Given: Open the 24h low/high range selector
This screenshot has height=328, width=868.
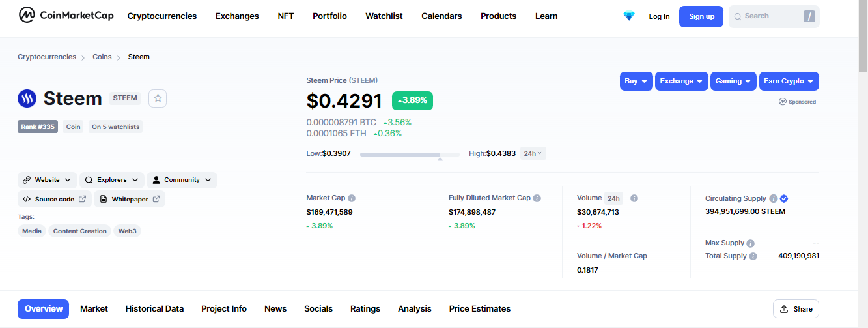Looking at the screenshot, I should pyautogui.click(x=533, y=153).
